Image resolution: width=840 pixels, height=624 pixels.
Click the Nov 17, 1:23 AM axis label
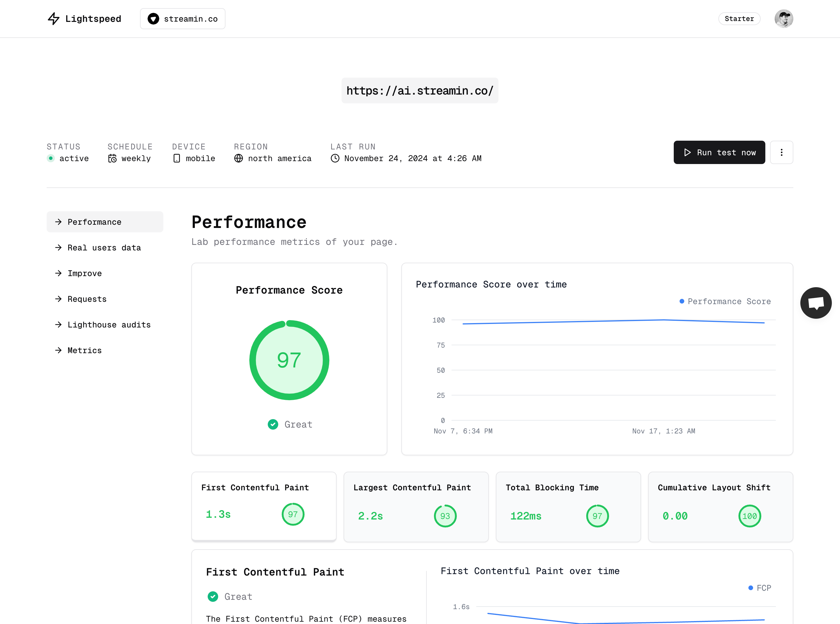click(x=664, y=431)
